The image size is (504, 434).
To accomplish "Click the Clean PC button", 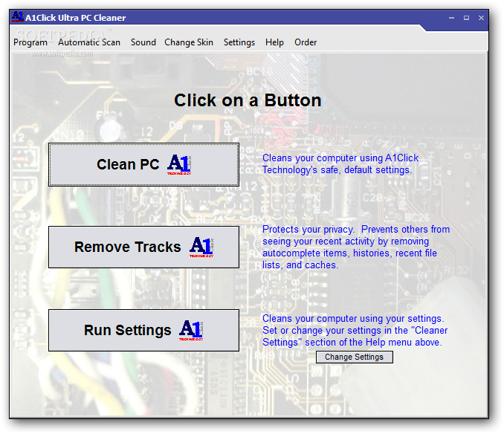I will click(143, 164).
